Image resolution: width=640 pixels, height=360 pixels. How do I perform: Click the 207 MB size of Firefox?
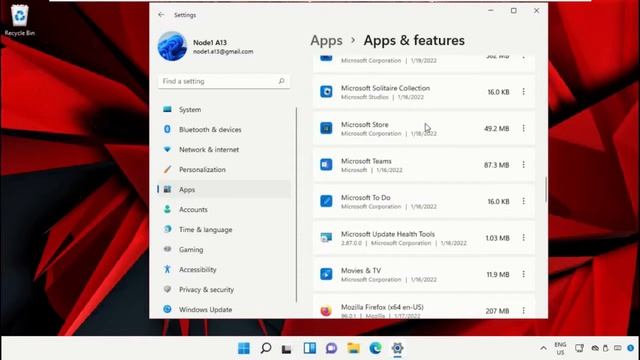pos(497,311)
